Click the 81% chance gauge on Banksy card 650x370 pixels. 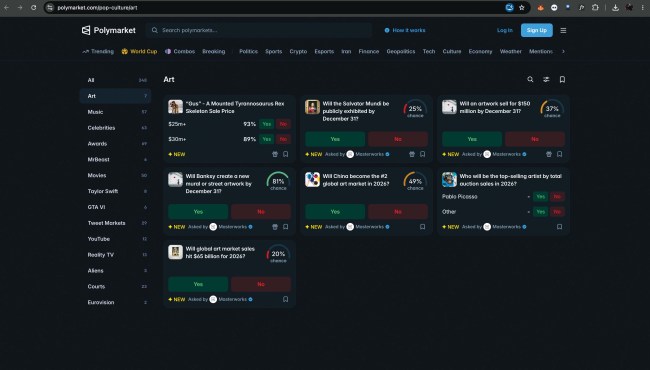[x=278, y=181]
